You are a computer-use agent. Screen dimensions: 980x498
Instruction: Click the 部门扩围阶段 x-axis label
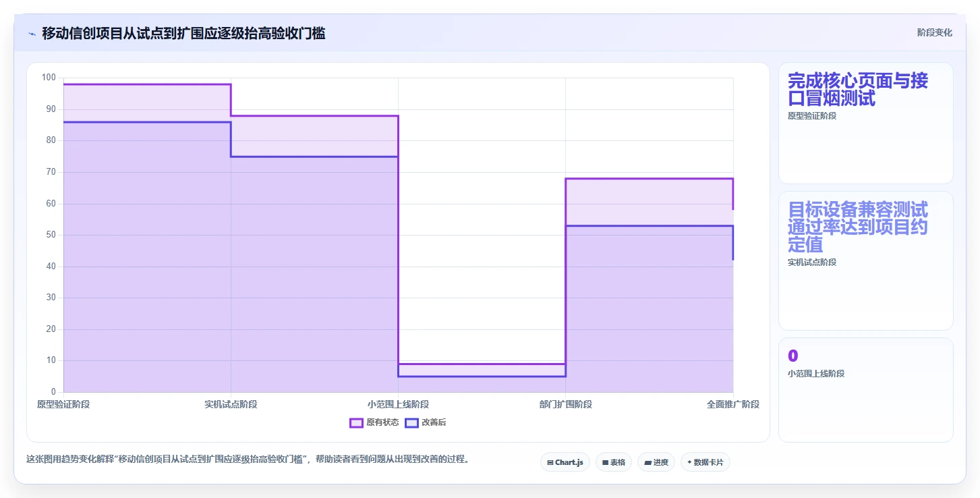(x=565, y=404)
